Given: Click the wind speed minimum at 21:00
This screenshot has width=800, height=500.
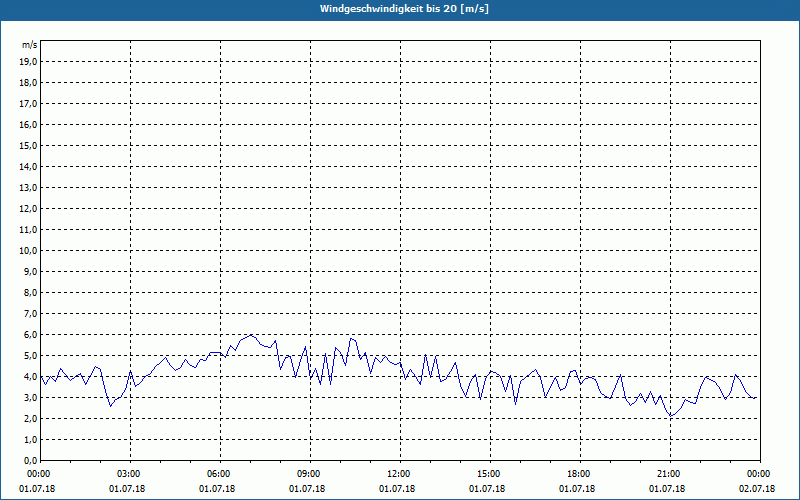Looking at the screenshot, I should click(671, 416).
